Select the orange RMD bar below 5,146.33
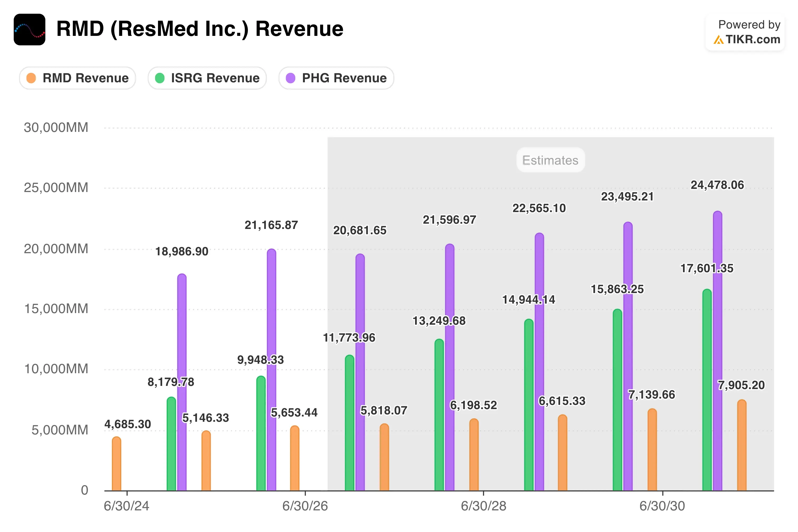 (x=206, y=461)
